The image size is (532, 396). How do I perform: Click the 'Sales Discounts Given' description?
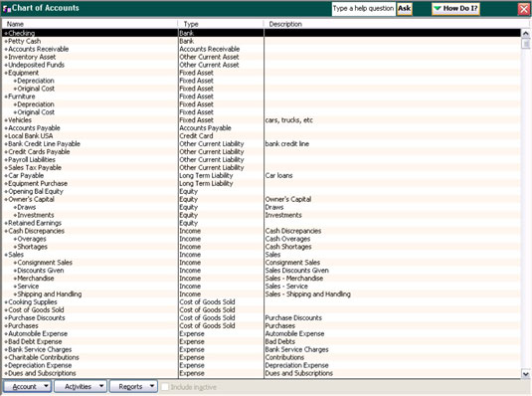pyautogui.click(x=297, y=271)
